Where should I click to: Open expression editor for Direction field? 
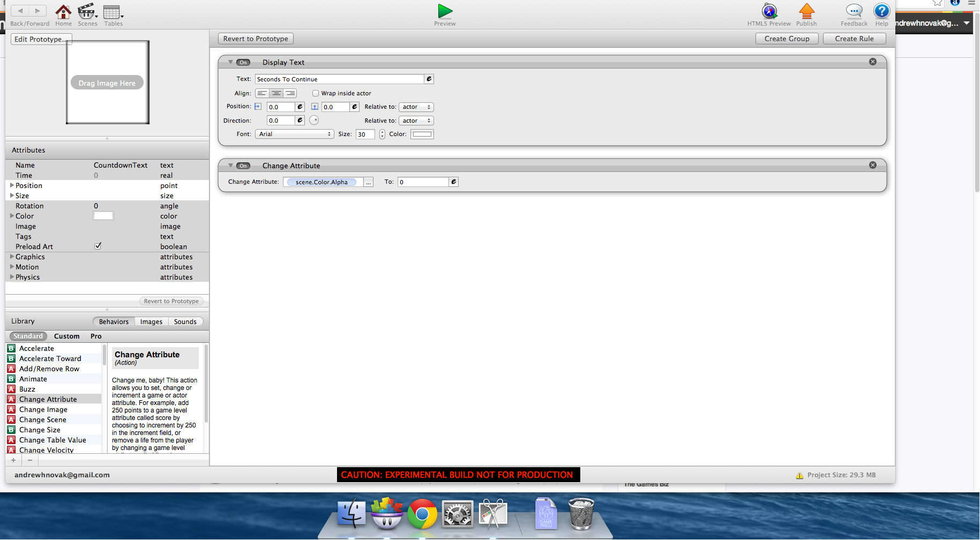pyautogui.click(x=300, y=121)
